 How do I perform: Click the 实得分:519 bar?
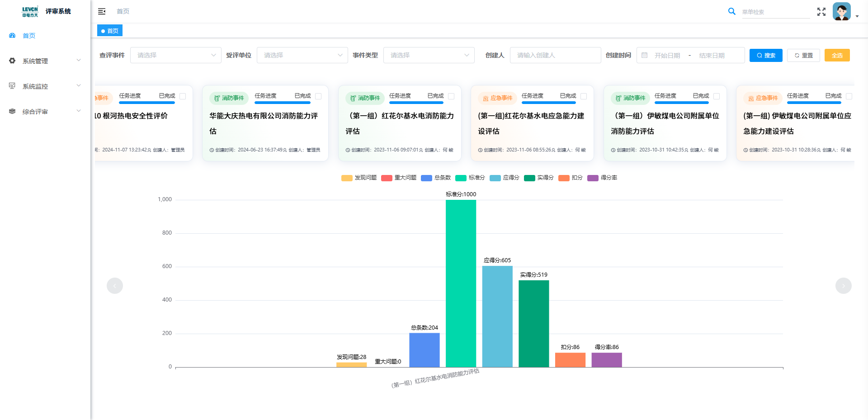pos(534,324)
